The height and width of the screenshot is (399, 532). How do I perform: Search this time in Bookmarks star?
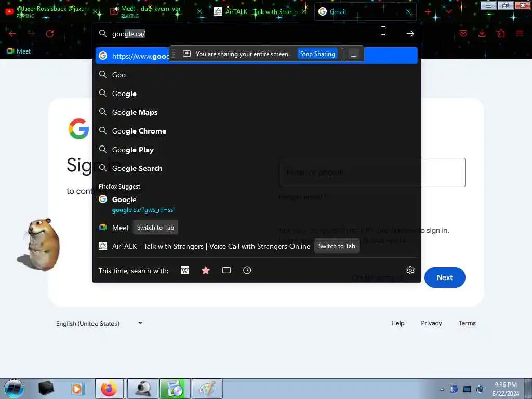coord(206,270)
